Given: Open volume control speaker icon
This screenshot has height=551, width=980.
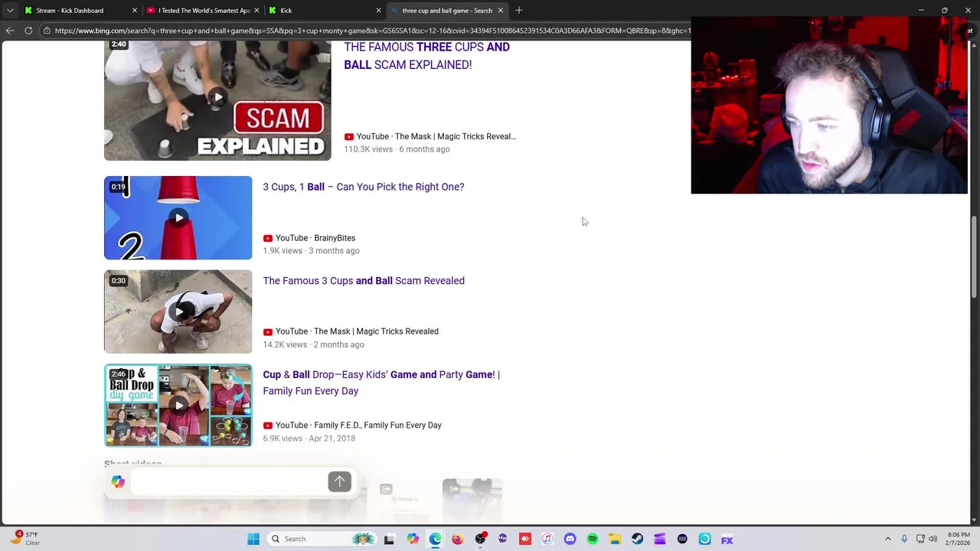Looking at the screenshot, I should click(933, 539).
